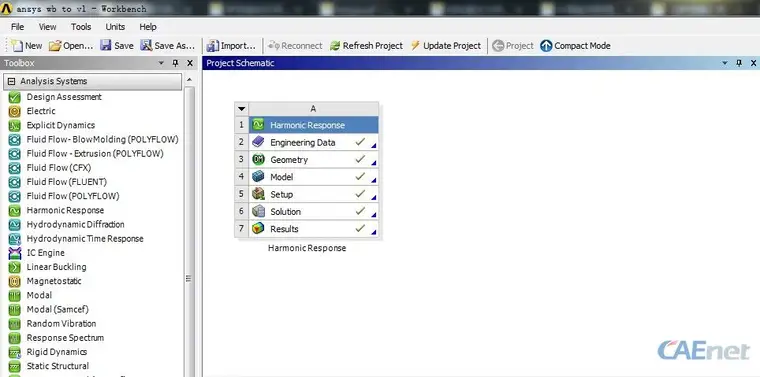This screenshot has width=760, height=377.
Task: Open the File menu
Action: point(17,27)
